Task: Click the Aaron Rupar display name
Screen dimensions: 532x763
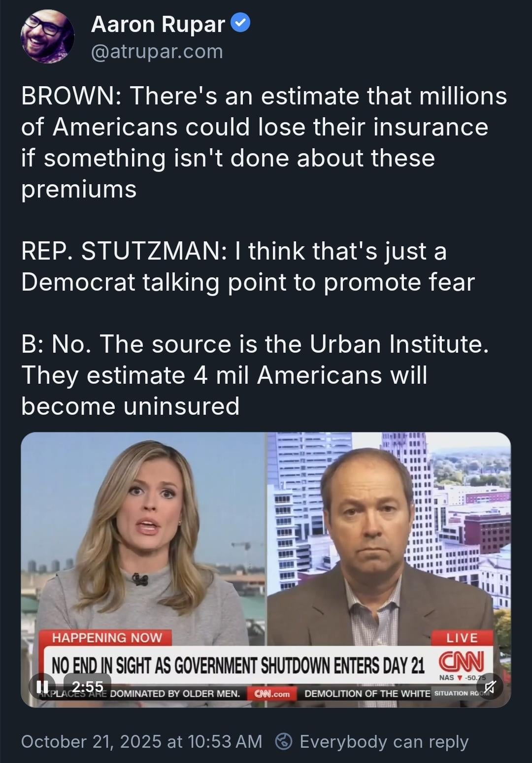Action: [158, 24]
